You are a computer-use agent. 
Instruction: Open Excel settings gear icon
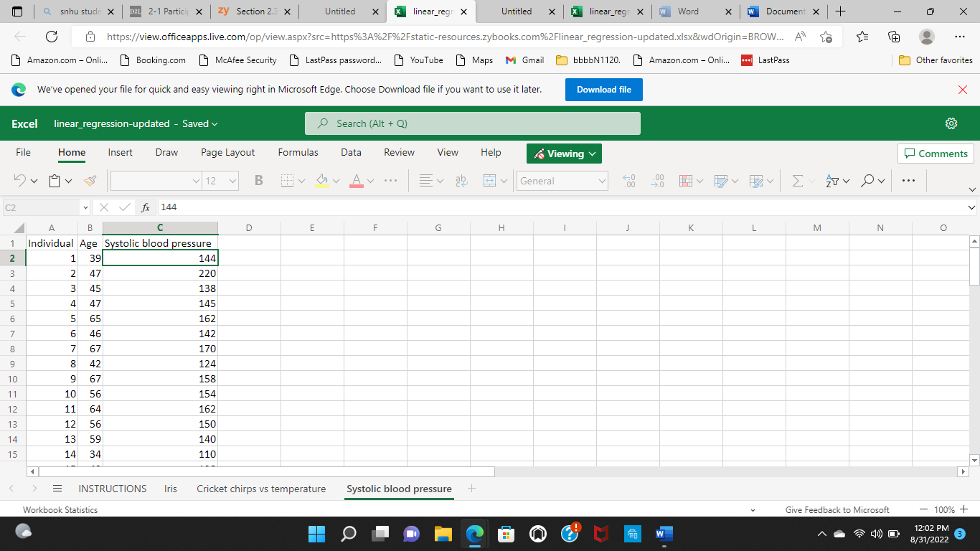(x=951, y=123)
